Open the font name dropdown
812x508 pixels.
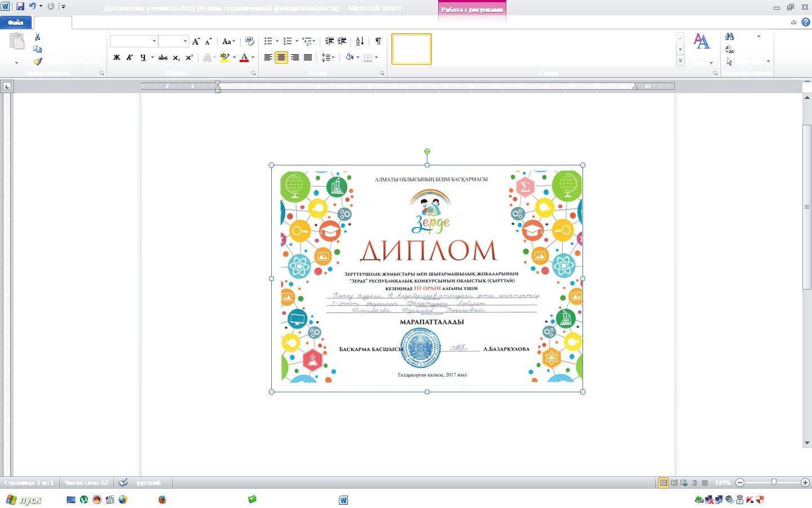click(154, 41)
